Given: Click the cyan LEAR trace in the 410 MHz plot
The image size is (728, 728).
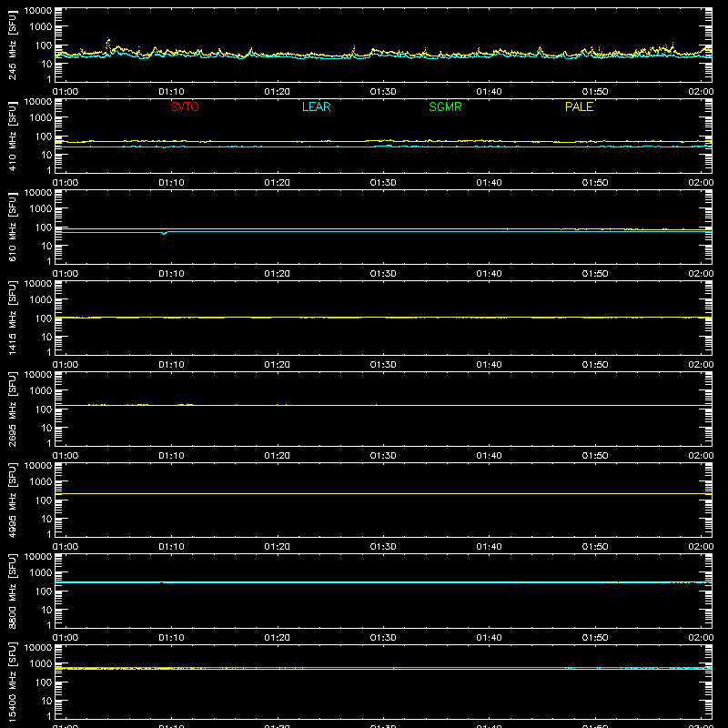Looking at the screenshot, I should point(383,147).
